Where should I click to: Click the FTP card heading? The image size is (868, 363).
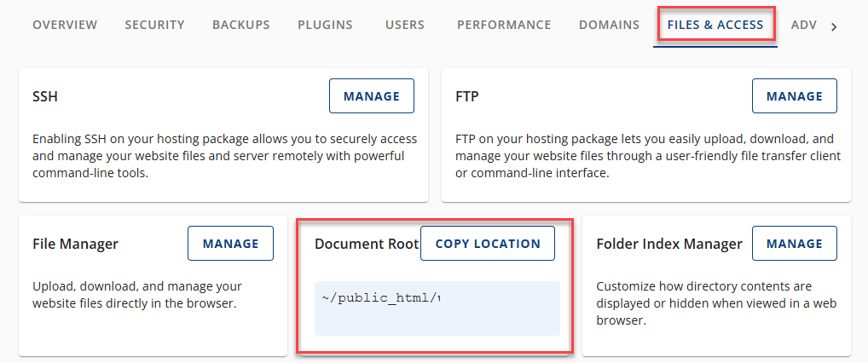[467, 96]
